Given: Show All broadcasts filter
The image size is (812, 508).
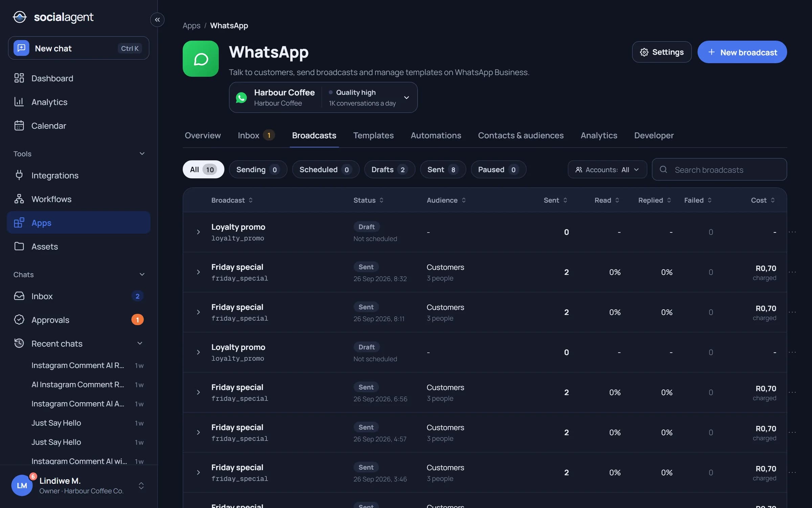Looking at the screenshot, I should coord(203,169).
